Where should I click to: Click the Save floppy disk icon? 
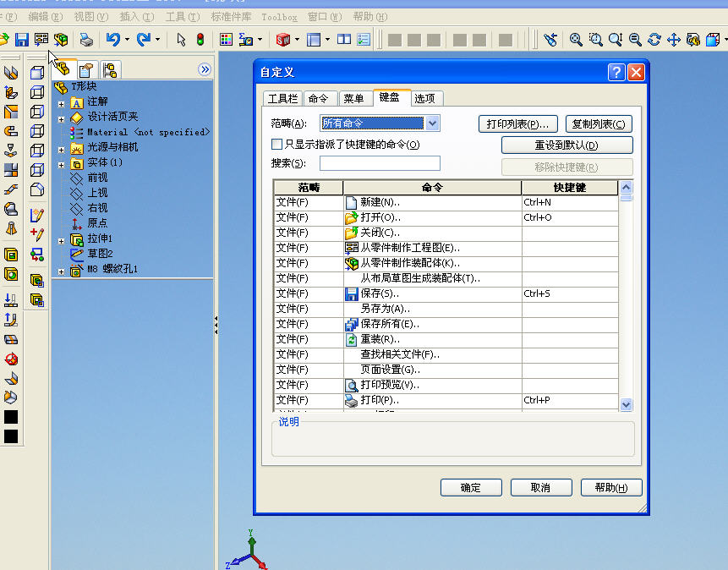point(22,40)
